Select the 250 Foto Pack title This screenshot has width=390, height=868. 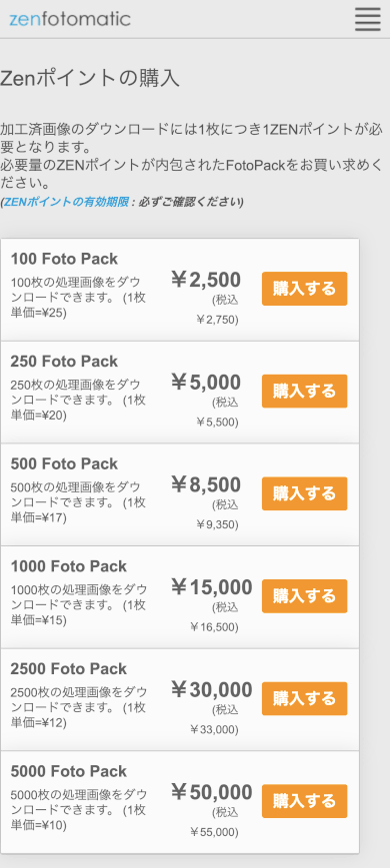click(64, 362)
